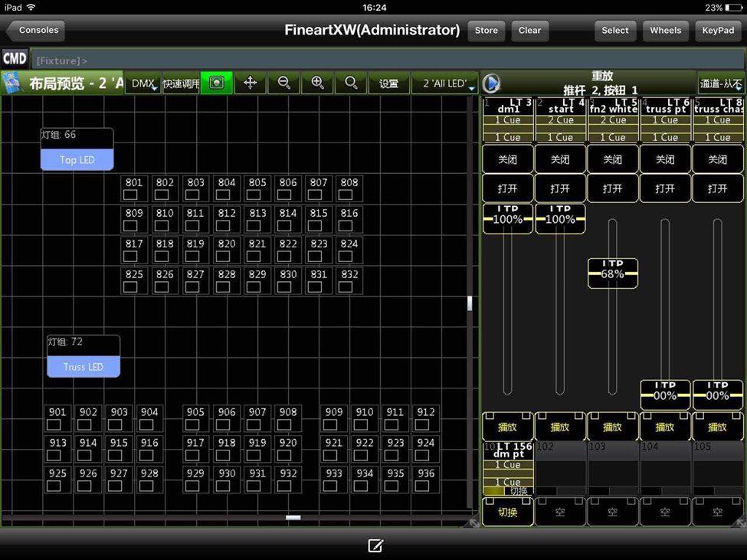Select fixture 832 checkbox

346,287
